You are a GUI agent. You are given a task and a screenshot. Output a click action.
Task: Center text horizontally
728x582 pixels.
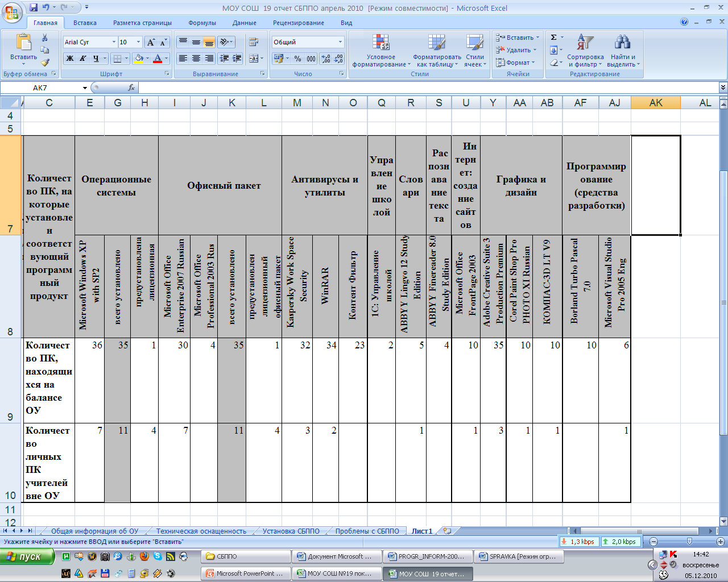(x=196, y=58)
